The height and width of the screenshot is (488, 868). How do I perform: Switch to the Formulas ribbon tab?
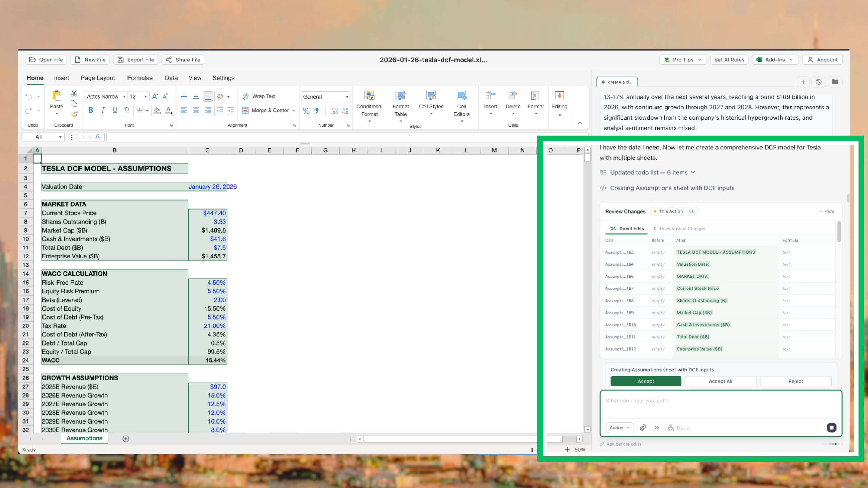click(x=140, y=78)
